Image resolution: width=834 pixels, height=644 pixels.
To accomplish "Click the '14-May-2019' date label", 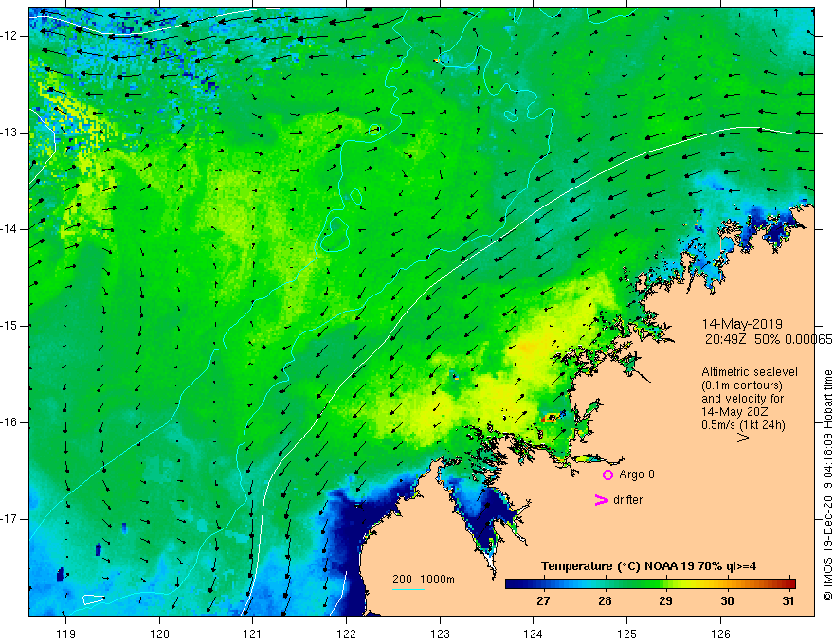I will pyautogui.click(x=742, y=324).
